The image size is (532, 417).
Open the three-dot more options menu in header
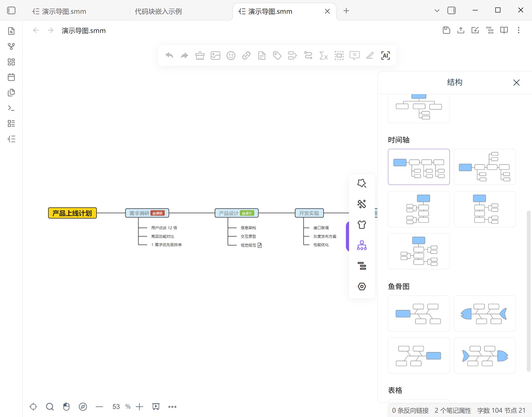[519, 30]
